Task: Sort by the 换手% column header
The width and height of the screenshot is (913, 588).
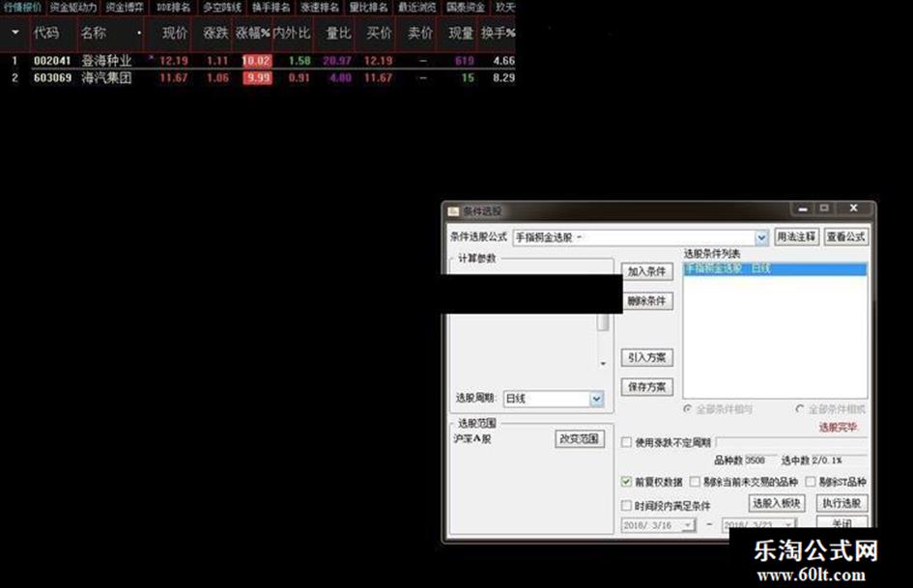Action: point(498,33)
